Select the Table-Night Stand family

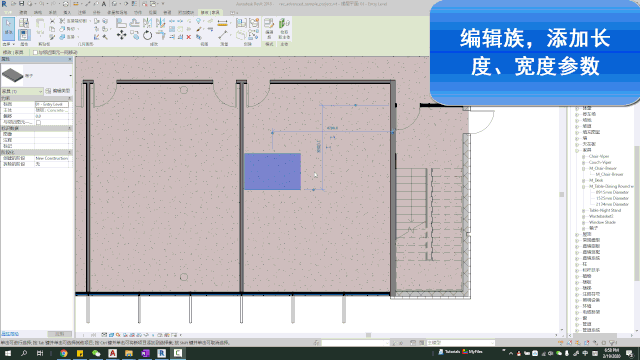pos(605,210)
